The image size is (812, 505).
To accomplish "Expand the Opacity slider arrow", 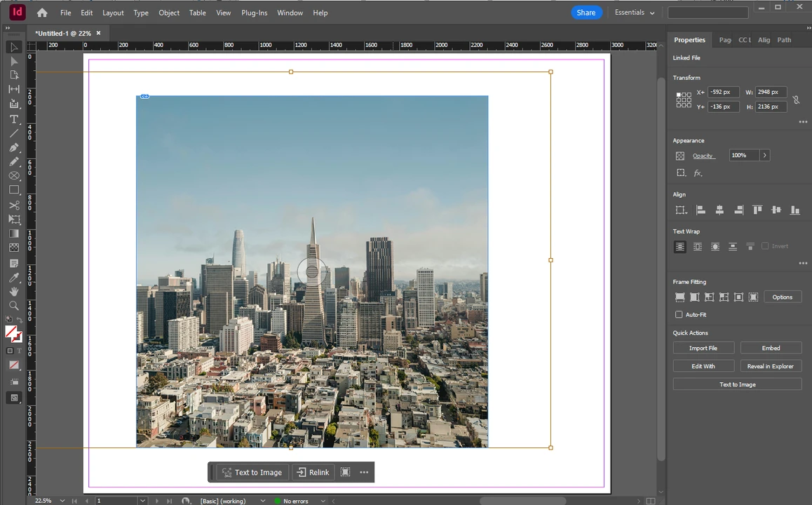I will tap(764, 156).
